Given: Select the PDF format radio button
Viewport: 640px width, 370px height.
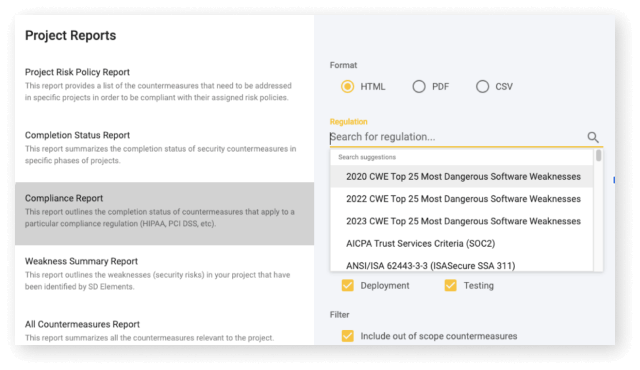Looking at the screenshot, I should pyautogui.click(x=419, y=86).
